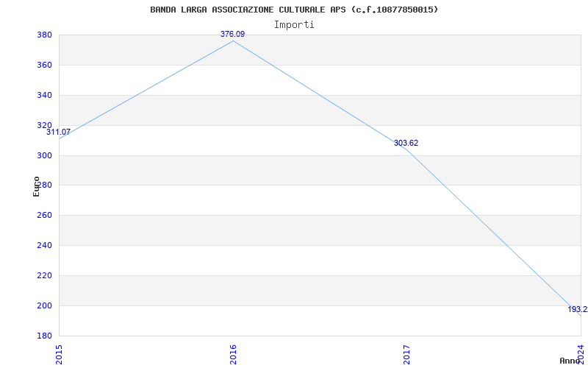Screen dimensions: 588x368
Task: Click the y-axis value 340
Action: (44, 95)
